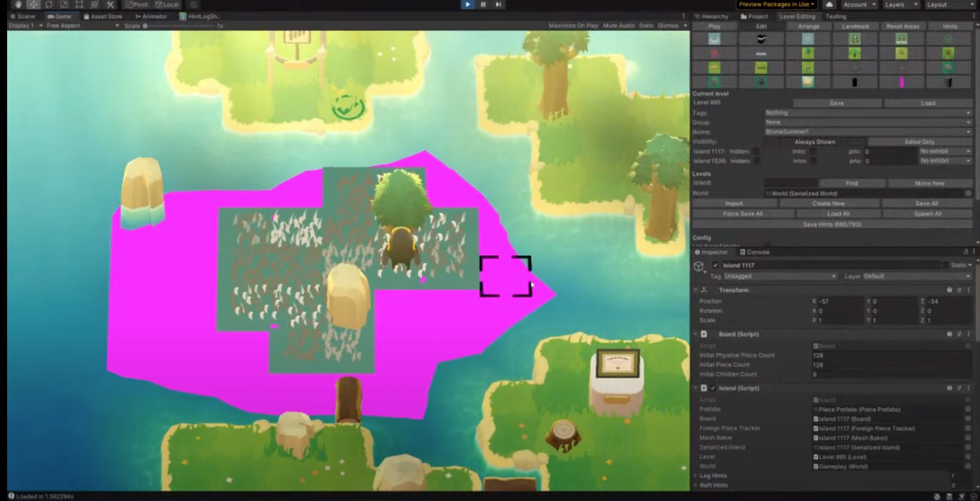Open the Display 1 dropdown
The height and width of the screenshot is (501, 980).
tap(26, 25)
